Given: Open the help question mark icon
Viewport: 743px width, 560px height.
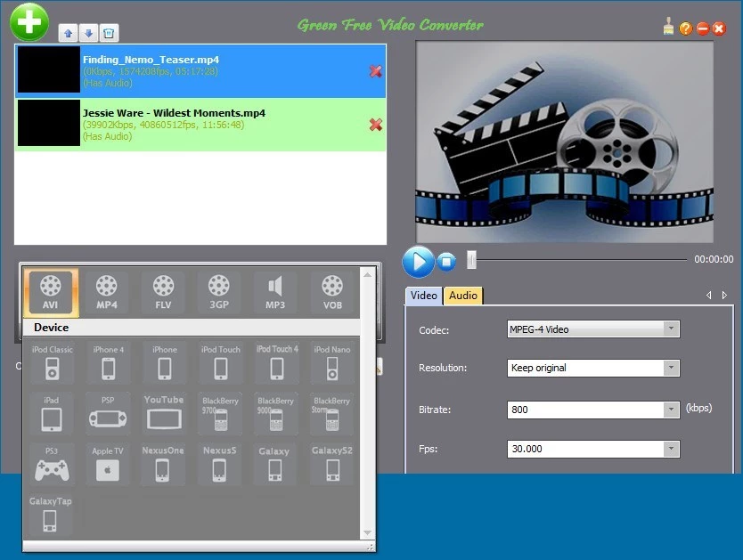Looking at the screenshot, I should 685,28.
